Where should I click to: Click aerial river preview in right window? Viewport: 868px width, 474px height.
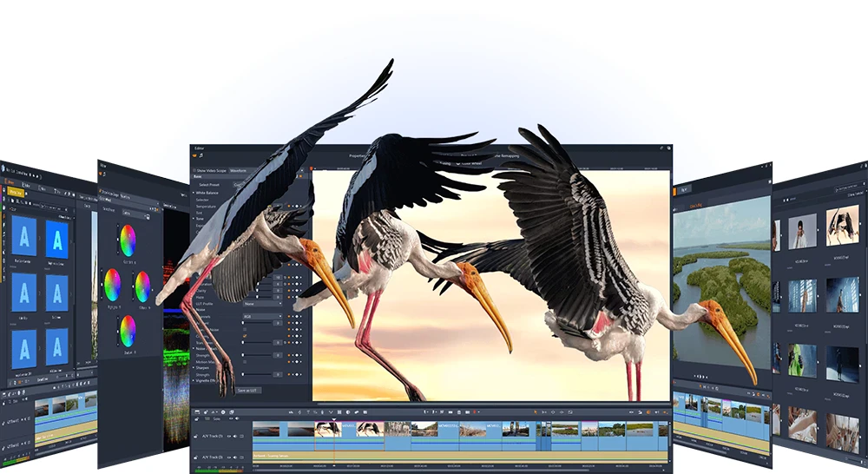coord(722,284)
